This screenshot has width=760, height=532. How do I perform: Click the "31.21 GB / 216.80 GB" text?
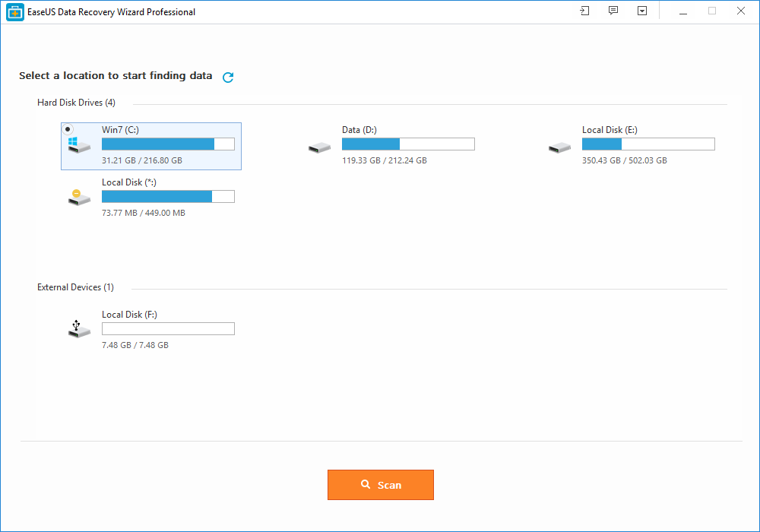pyautogui.click(x=142, y=160)
